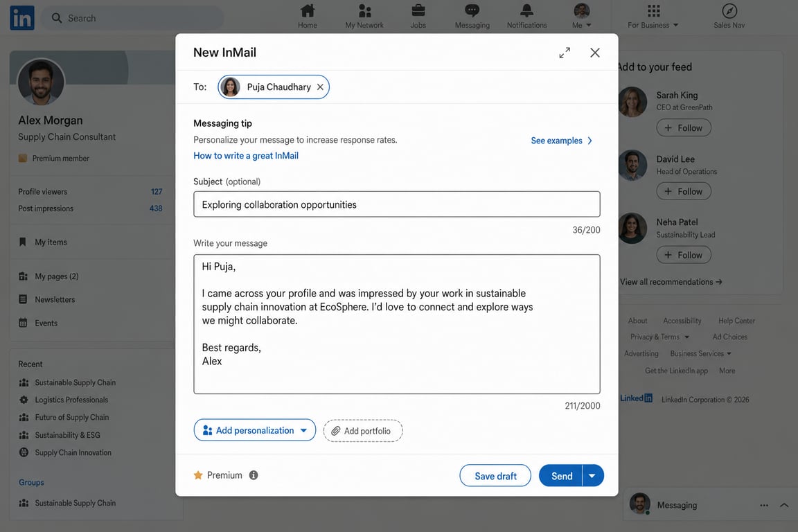
Task: Open Sustainability & ESG group
Action: 68,435
